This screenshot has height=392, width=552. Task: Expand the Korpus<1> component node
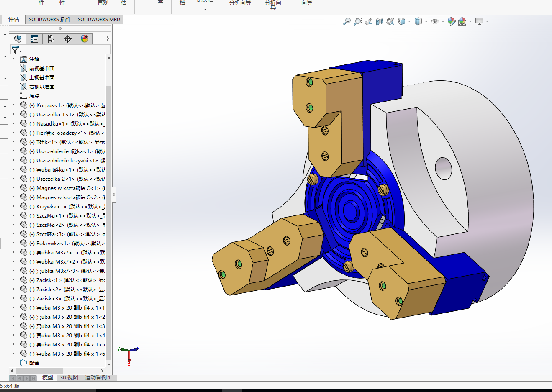pos(13,105)
